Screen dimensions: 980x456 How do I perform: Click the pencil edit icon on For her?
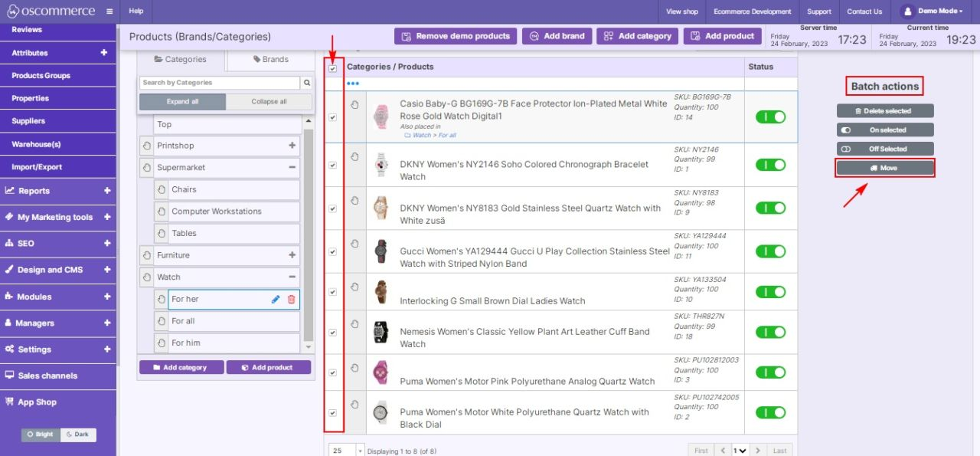(276, 300)
